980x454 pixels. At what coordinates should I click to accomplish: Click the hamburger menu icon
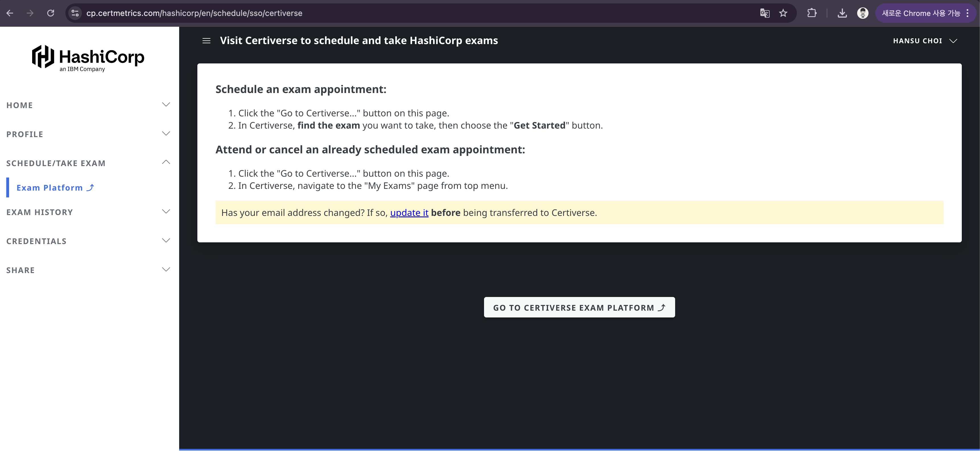click(x=206, y=41)
